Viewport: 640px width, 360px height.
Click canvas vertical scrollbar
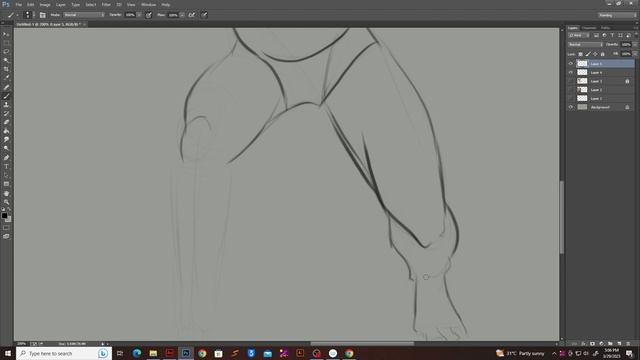[x=562, y=217]
